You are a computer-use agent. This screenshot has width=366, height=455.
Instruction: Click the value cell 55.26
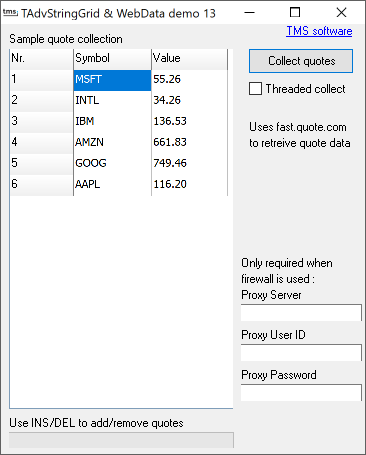tap(189, 80)
